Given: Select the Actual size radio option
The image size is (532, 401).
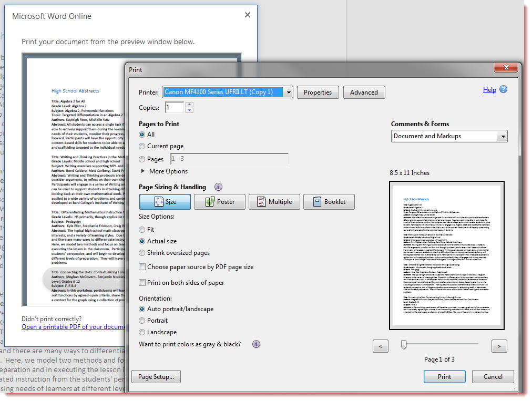Looking at the screenshot, I should click(142, 241).
